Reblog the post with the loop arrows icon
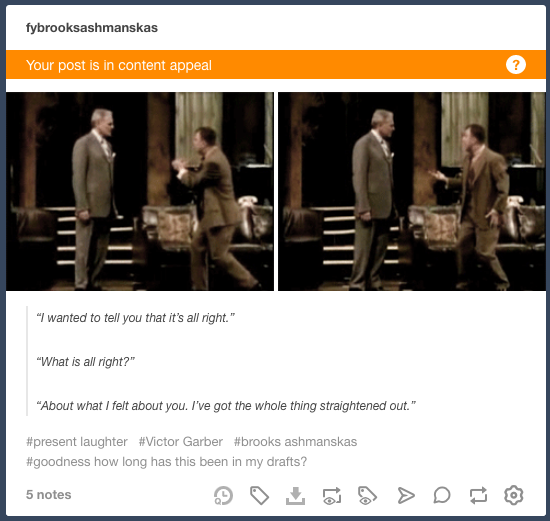This screenshot has height=521, width=550. click(x=478, y=495)
